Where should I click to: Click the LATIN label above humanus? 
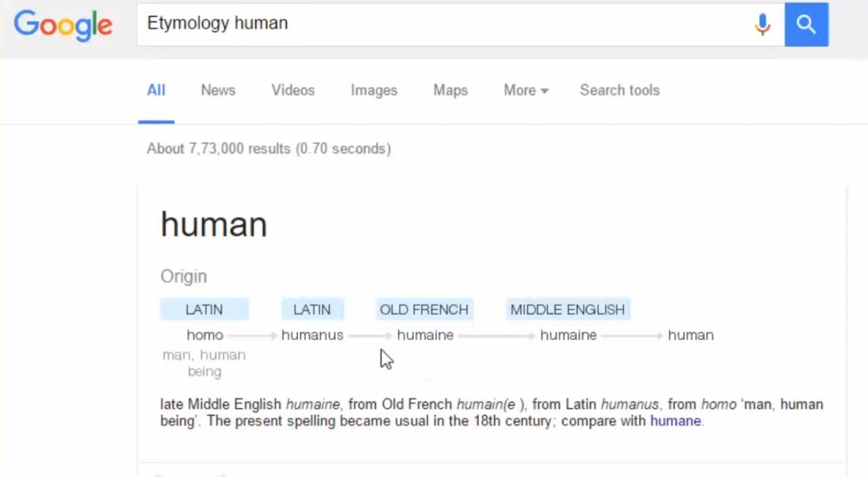(x=312, y=310)
